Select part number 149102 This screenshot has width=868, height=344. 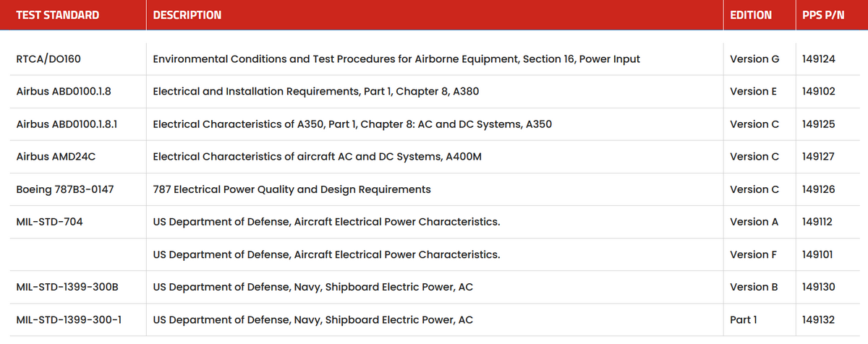point(819,92)
